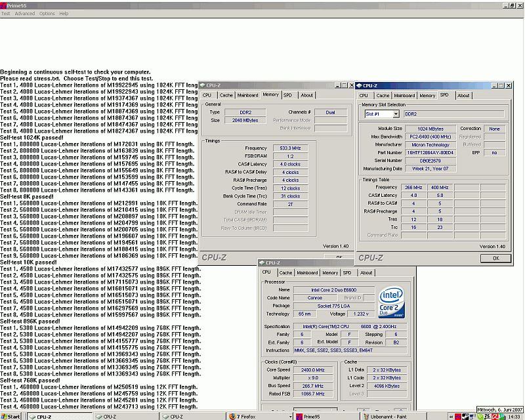Viewport: 525px width, 420px height.
Task: Click the Manufacturing Date Week 21, Year 07
Action: coord(430,169)
